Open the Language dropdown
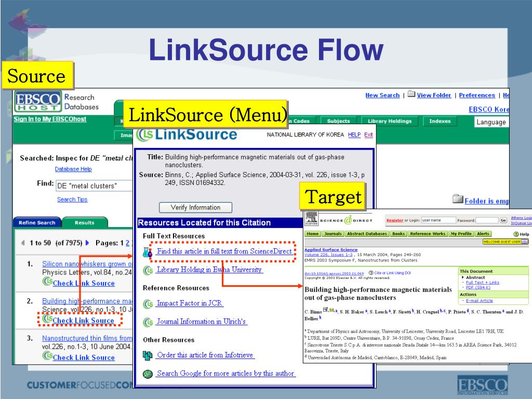Image resolution: width=532 pixels, height=399 pixels. point(491,122)
